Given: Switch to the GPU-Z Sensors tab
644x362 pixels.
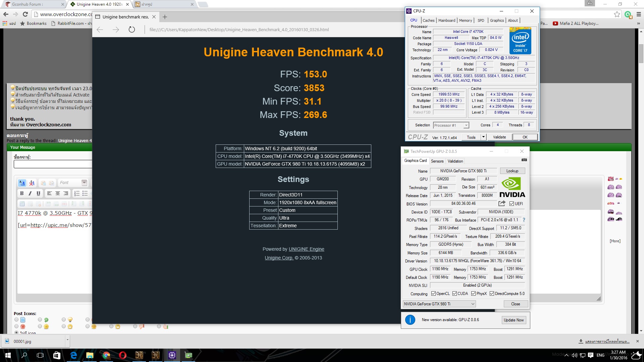Looking at the screenshot, I should pyautogui.click(x=437, y=161).
